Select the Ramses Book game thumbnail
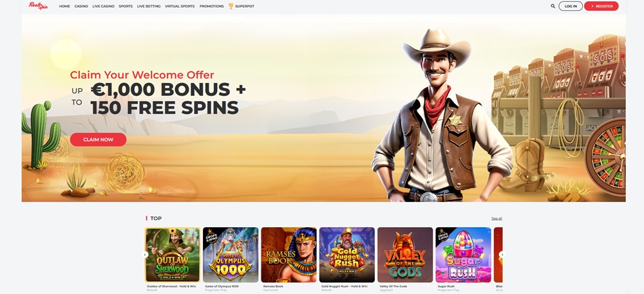 (x=289, y=255)
